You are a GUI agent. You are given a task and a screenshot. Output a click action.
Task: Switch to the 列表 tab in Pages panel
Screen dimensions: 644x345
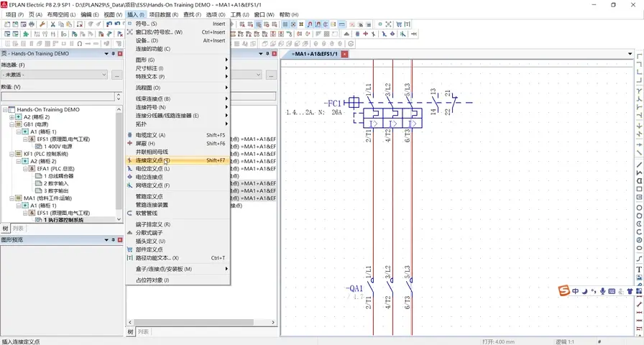pyautogui.click(x=18, y=229)
